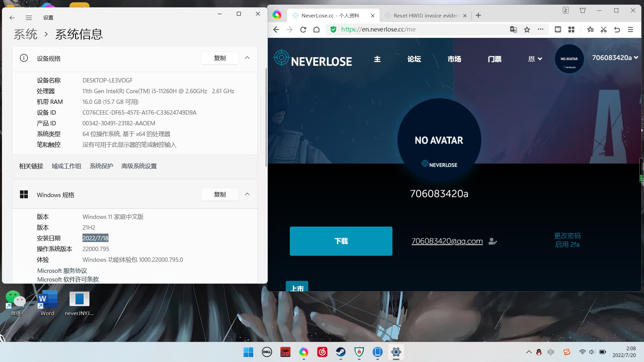Open the 论坛 forum menu item
Screen dimensions: 644x362
(x=414, y=59)
